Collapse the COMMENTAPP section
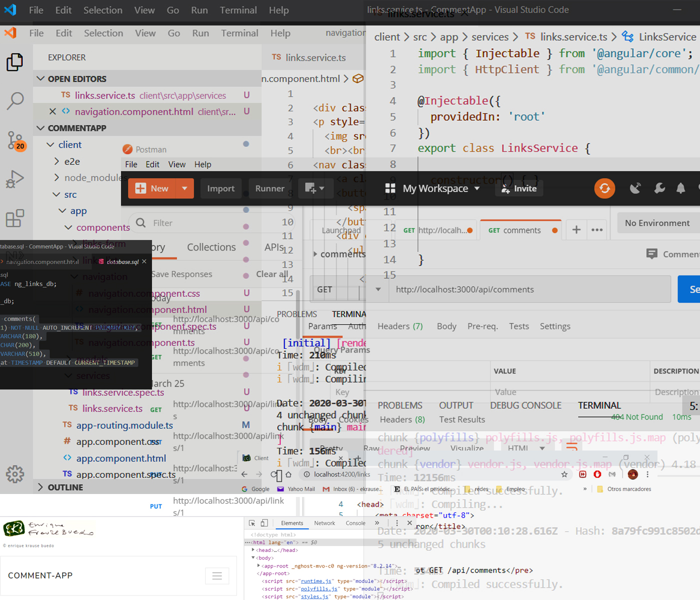This screenshot has height=600, width=700. pos(41,128)
